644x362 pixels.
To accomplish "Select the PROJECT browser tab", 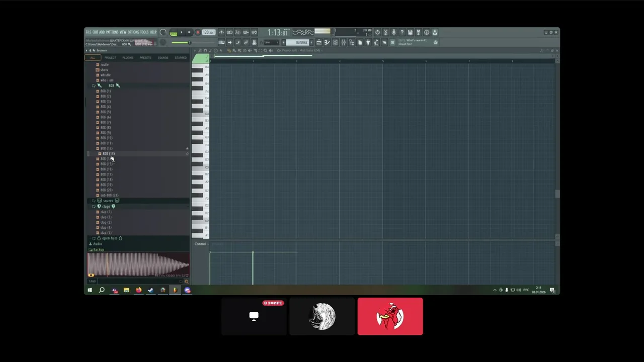I will click(110, 58).
